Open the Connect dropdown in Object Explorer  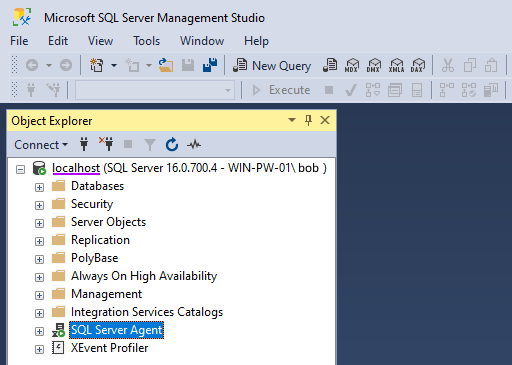coord(41,145)
